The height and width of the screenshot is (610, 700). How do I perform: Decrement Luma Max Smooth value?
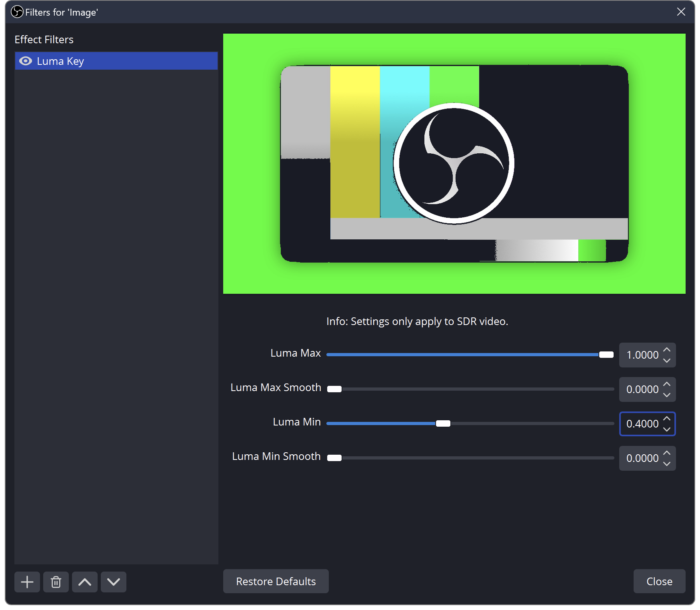tap(667, 395)
